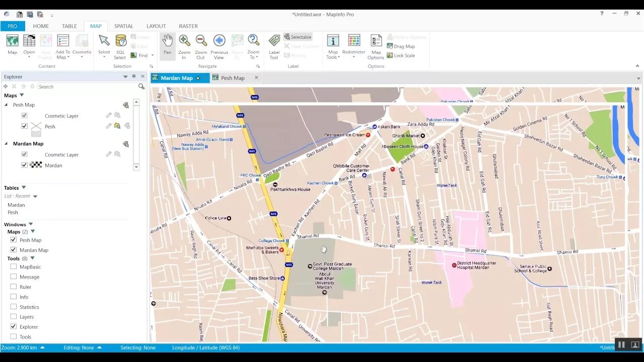
Task: Click Mardan Map's map options tag icon
Action: click(x=126, y=144)
